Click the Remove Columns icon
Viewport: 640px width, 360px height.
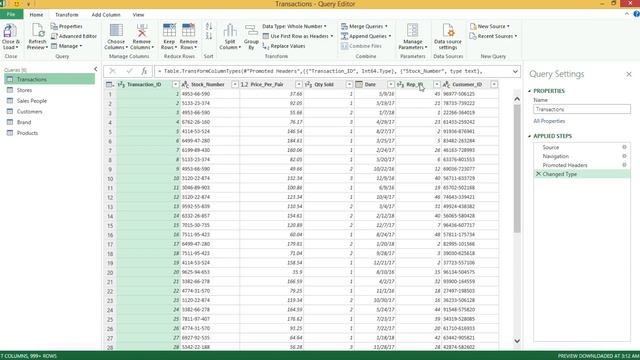tap(142, 31)
